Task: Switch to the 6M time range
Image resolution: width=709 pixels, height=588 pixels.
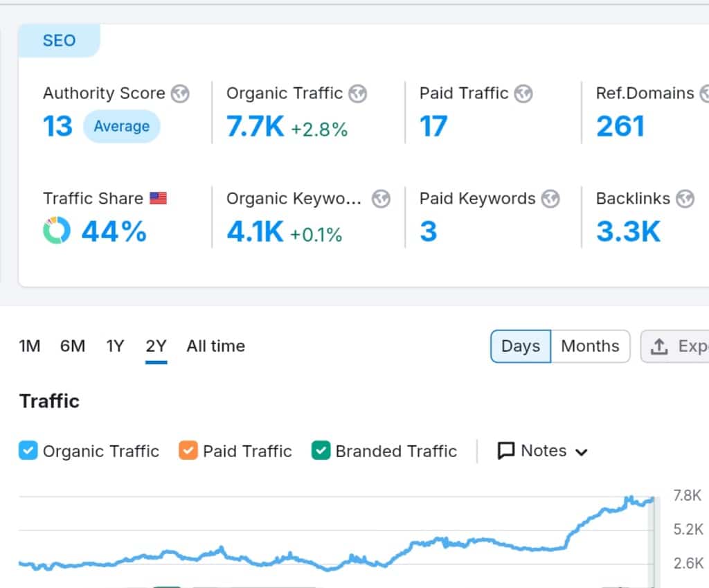Action: (73, 346)
